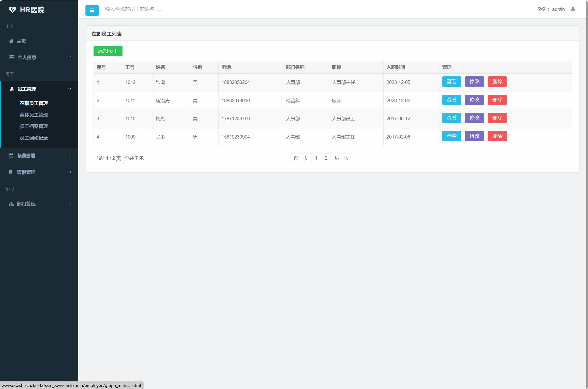Click the home icon beside 主页
This screenshot has width=588, height=389.
tap(11, 41)
